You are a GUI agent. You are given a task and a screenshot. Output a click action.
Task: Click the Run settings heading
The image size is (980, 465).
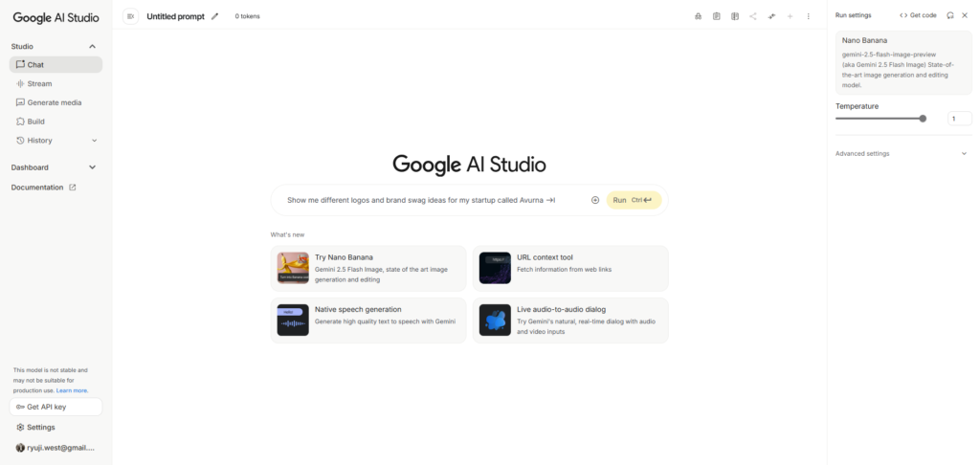click(853, 15)
